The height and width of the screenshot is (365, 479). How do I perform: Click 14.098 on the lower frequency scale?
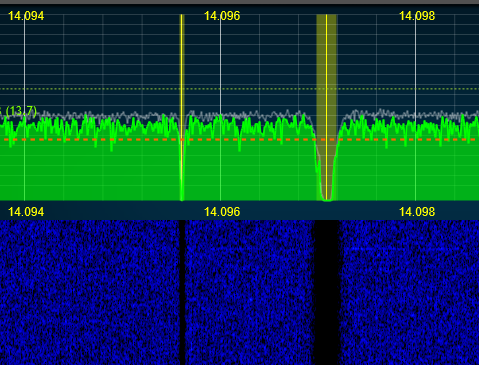(x=417, y=212)
